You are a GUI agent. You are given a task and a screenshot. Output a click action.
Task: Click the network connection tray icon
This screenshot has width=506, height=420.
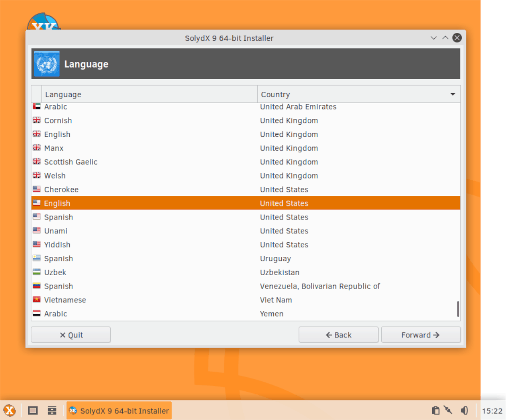(448, 410)
